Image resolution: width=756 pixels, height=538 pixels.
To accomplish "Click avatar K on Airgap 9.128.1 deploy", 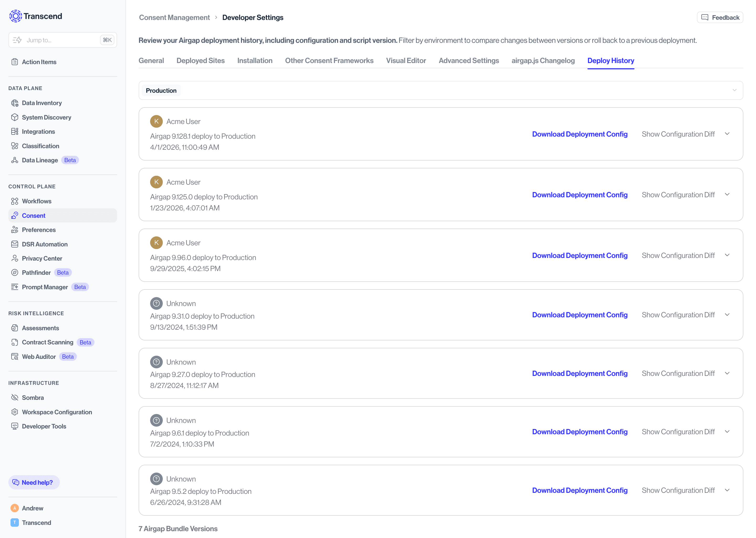I will click(x=156, y=122).
